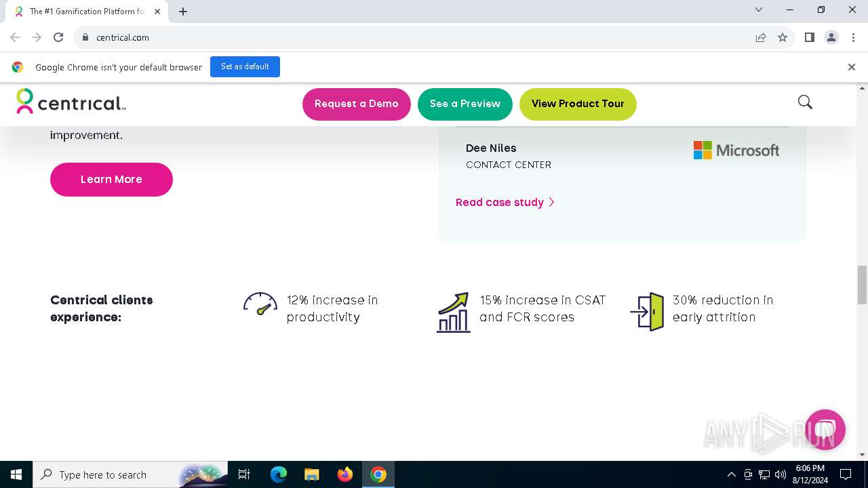The height and width of the screenshot is (488, 868).
Task: Click the 15% increase in CSAT text
Action: tap(542, 308)
